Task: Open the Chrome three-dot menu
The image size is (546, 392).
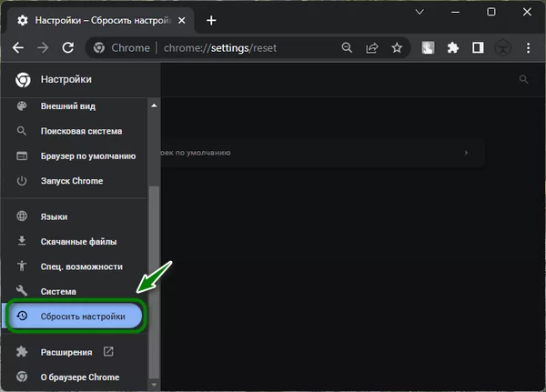Action: point(528,48)
